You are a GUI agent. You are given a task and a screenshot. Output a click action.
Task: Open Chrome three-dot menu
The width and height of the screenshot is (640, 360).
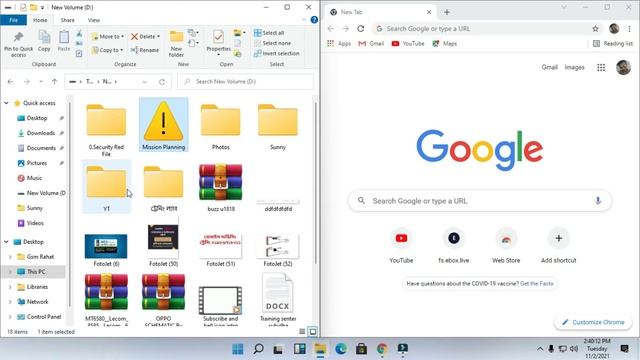(x=629, y=29)
